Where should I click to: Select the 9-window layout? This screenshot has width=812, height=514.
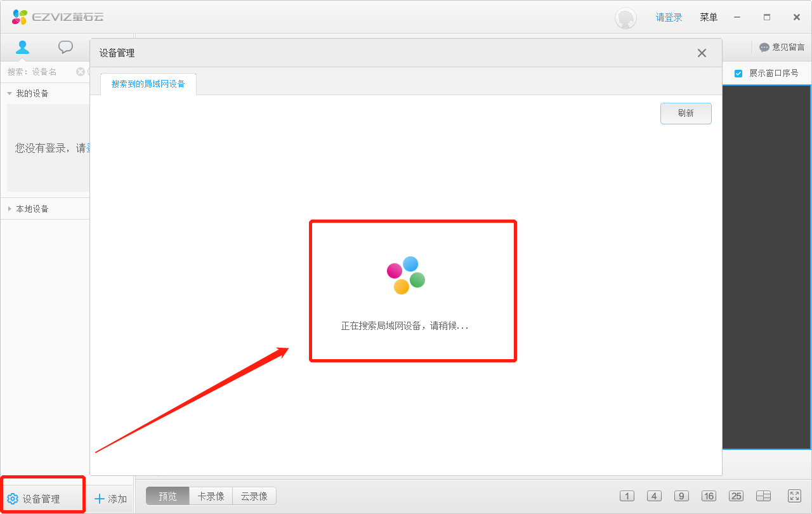click(x=681, y=496)
